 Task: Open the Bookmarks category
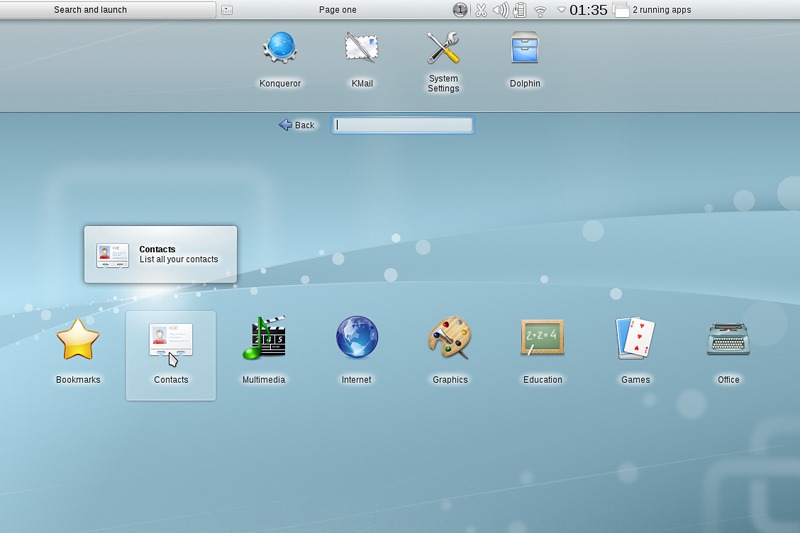pyautogui.click(x=78, y=351)
